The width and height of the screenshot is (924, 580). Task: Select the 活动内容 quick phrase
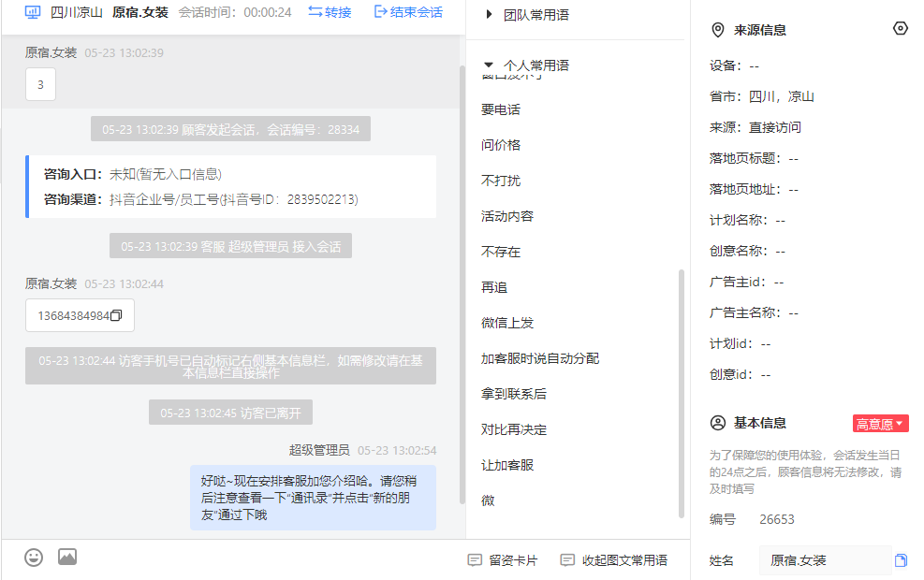point(507,216)
